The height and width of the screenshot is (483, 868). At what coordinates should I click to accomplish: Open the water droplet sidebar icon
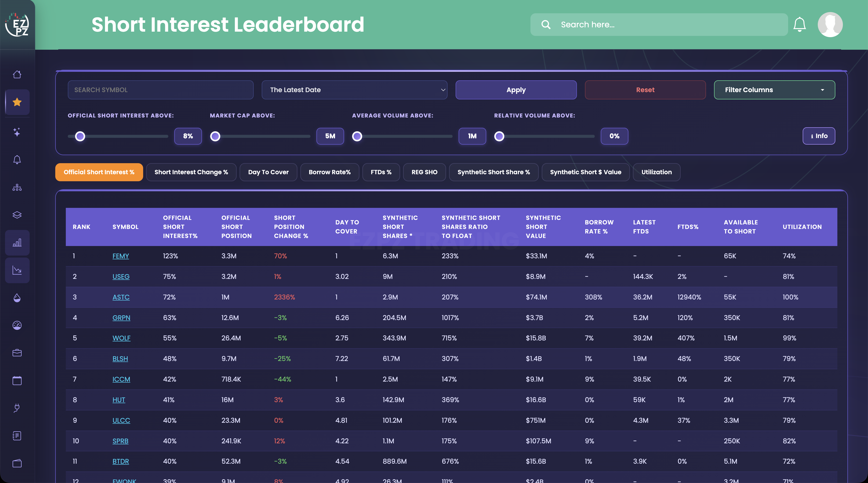click(17, 298)
